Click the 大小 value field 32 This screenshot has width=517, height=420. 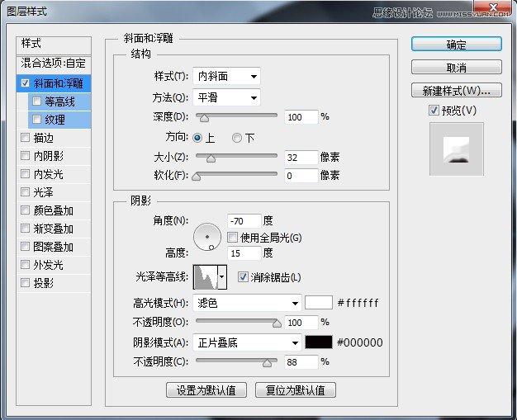pos(301,158)
